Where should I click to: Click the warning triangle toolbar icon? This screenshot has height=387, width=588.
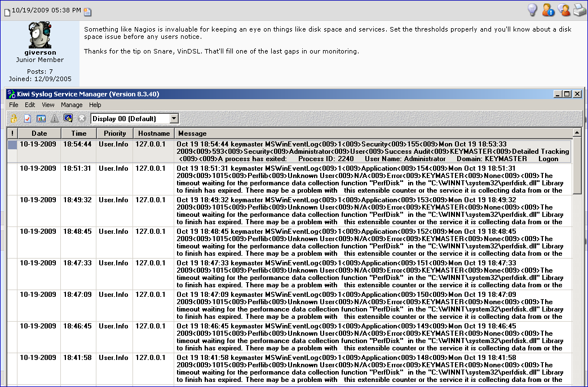[55, 118]
